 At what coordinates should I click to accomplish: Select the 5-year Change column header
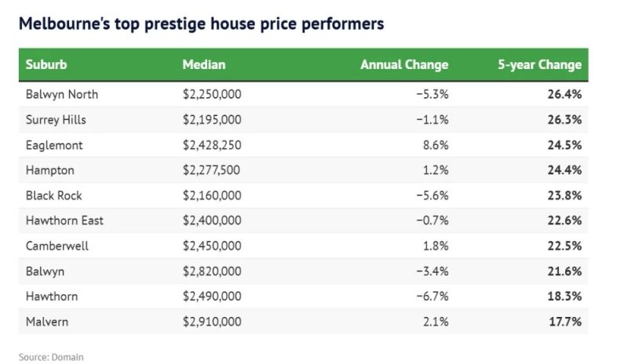click(539, 64)
